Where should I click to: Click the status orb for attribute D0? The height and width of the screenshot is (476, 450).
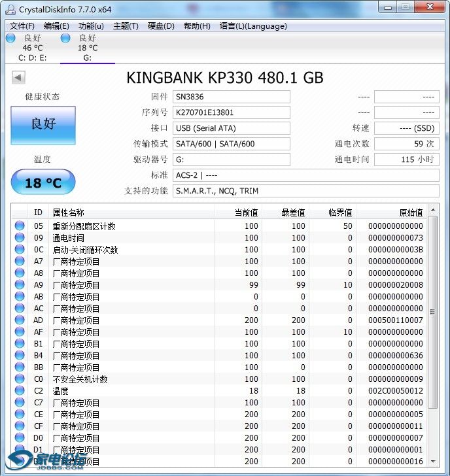pyautogui.click(x=20, y=437)
